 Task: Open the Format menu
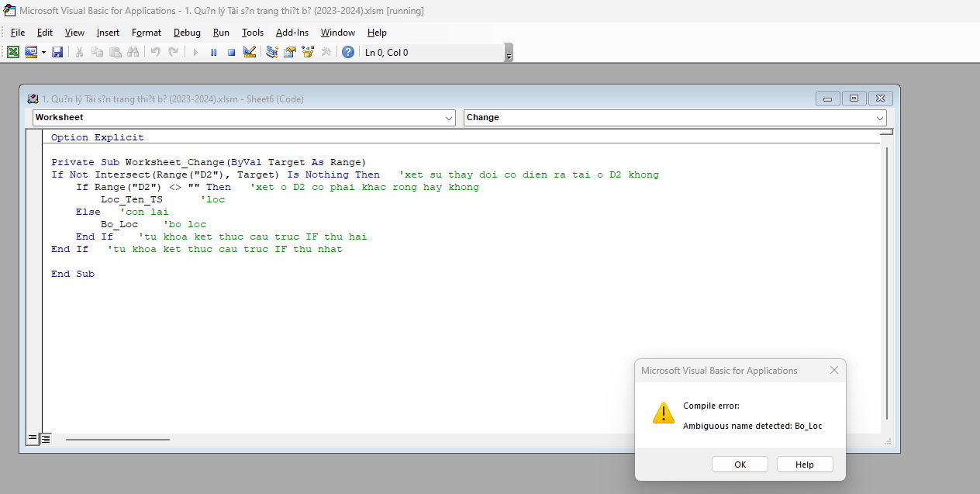point(147,33)
